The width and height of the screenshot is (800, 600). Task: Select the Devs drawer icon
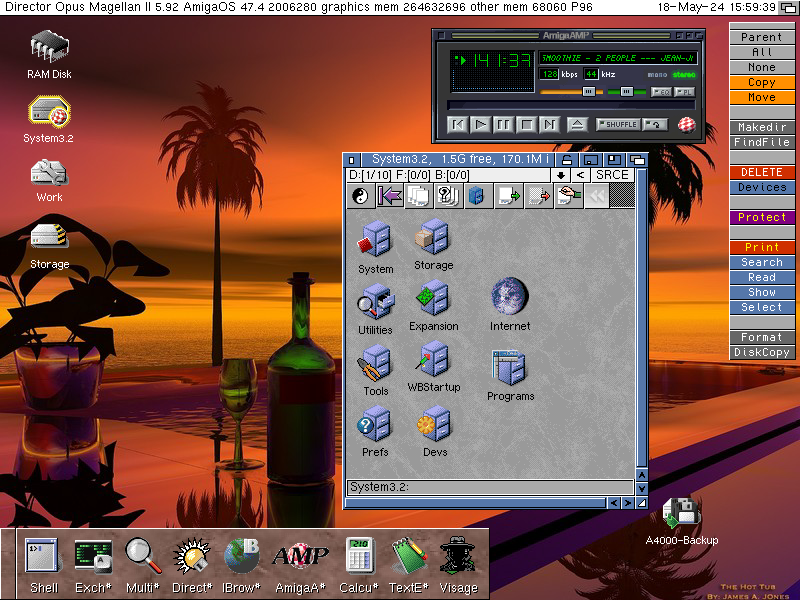pos(434,424)
